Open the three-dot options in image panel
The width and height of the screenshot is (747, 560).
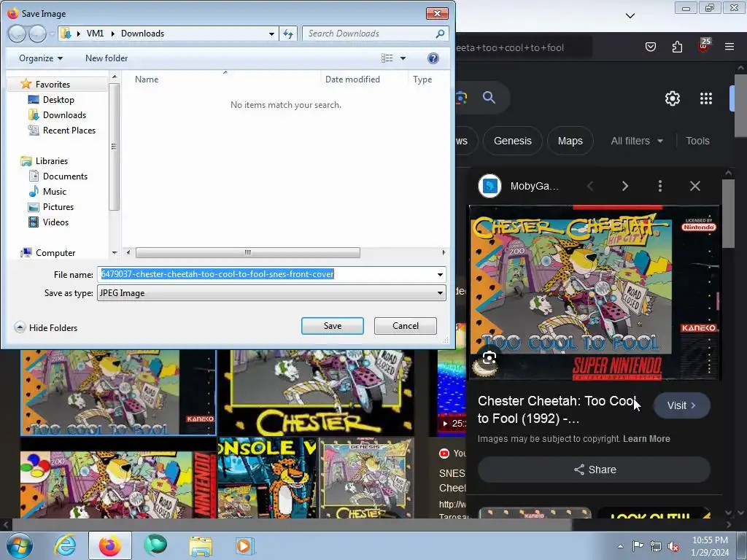click(x=659, y=186)
